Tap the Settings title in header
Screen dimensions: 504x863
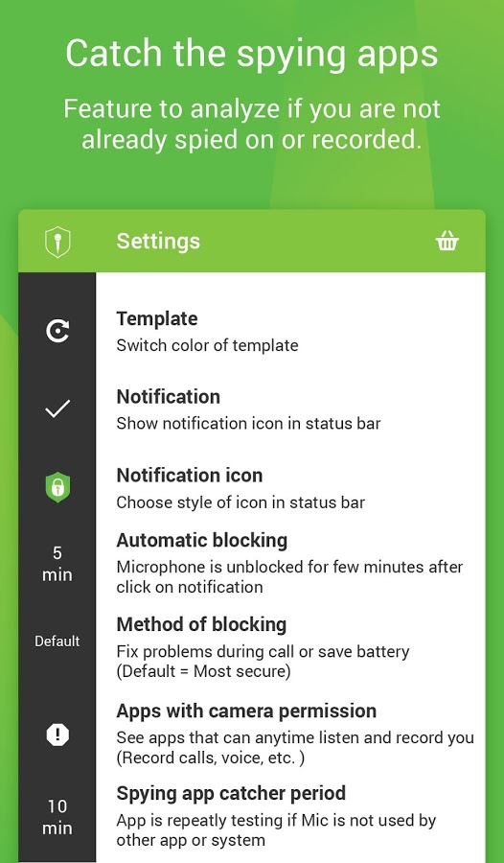point(158,241)
